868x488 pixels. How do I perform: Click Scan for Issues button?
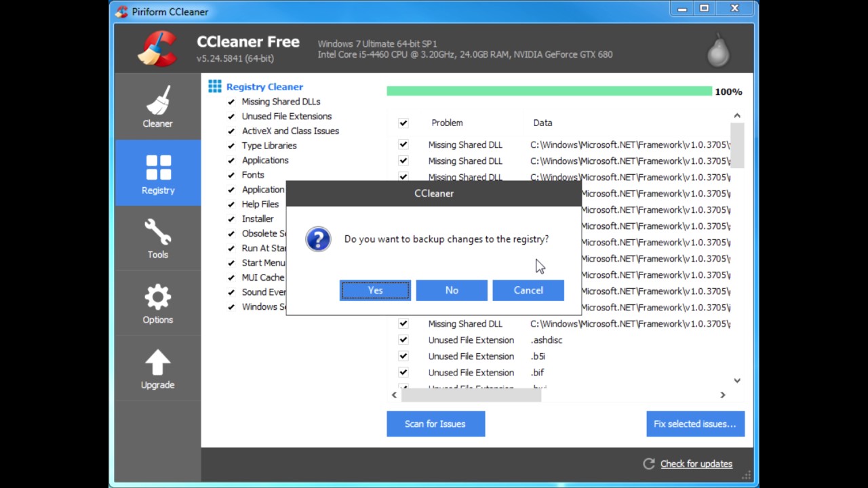pyautogui.click(x=435, y=424)
